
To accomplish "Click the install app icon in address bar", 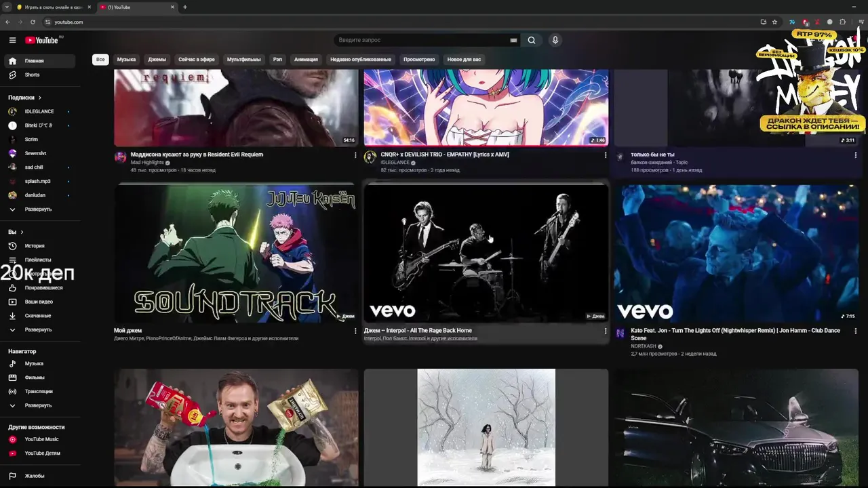I will click(764, 22).
